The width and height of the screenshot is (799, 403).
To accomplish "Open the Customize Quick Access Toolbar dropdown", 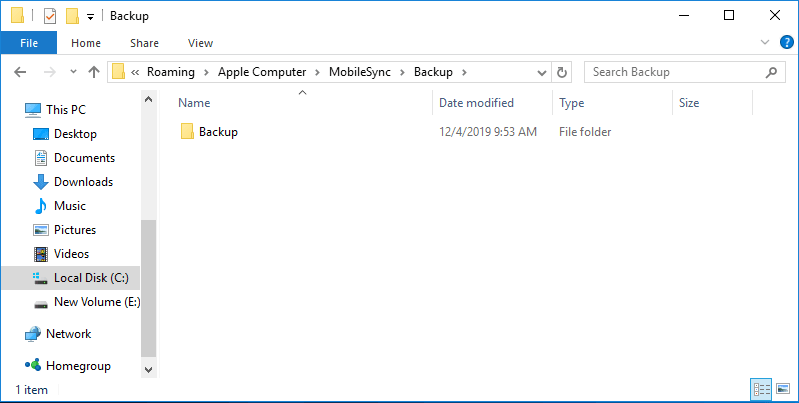I will pos(91,16).
